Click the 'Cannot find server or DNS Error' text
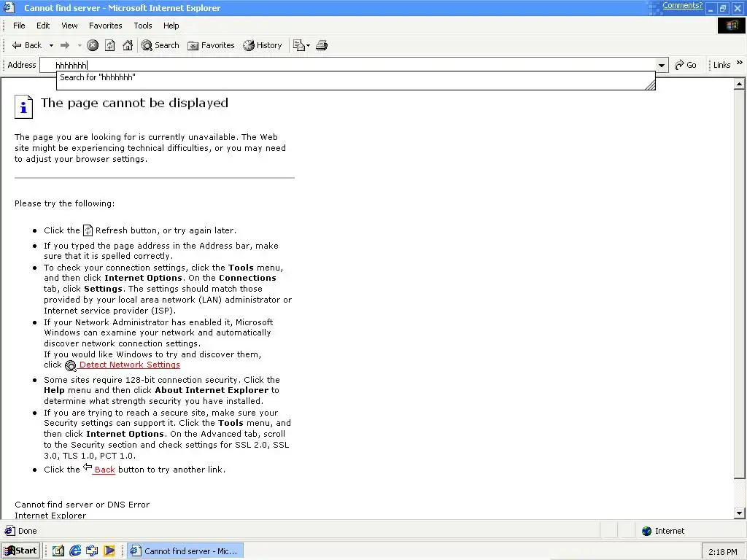This screenshot has width=747, height=560. pyautogui.click(x=82, y=505)
